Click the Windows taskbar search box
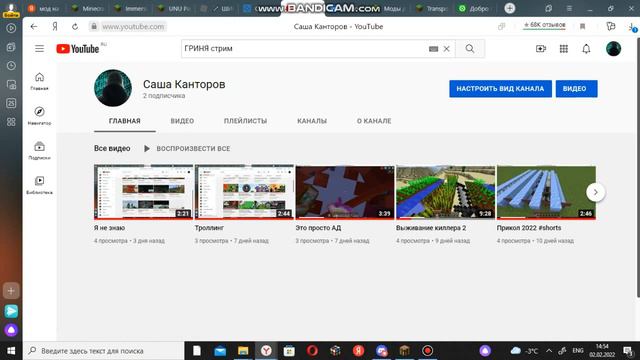The width and height of the screenshot is (640, 360). click(104, 351)
